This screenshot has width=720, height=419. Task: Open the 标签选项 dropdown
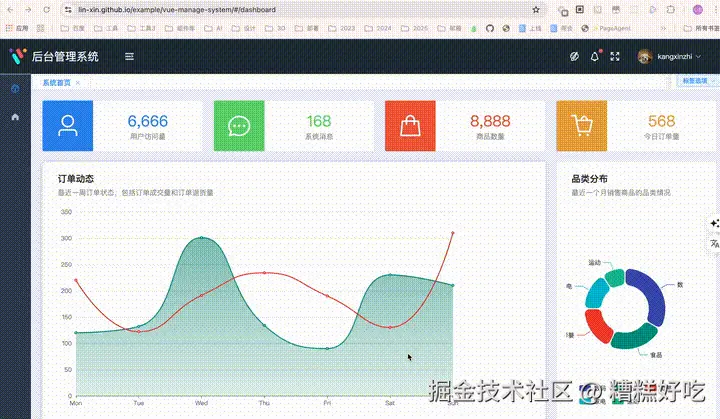(x=698, y=81)
